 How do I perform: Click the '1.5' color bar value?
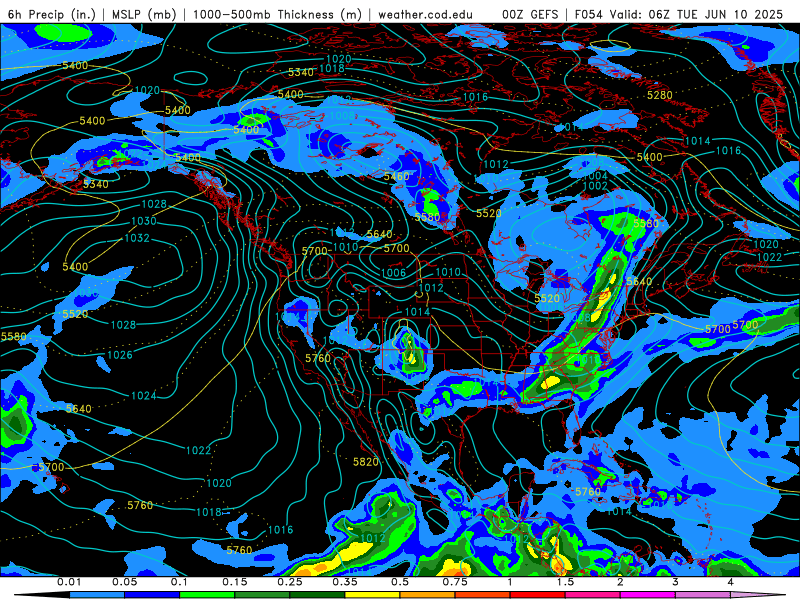point(565,582)
